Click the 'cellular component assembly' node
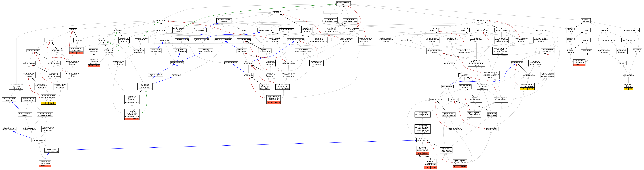 tap(25, 114)
